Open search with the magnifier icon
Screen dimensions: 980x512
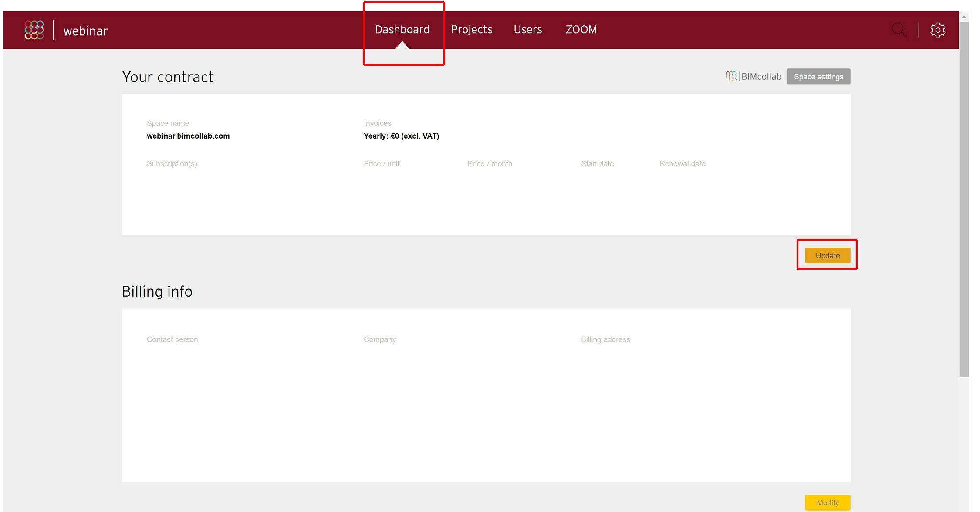click(x=899, y=30)
